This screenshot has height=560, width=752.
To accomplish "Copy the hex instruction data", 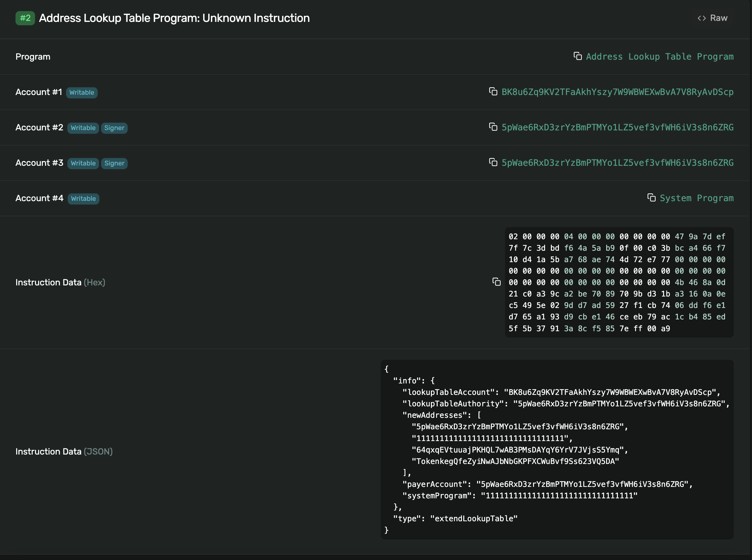I will pos(497,282).
